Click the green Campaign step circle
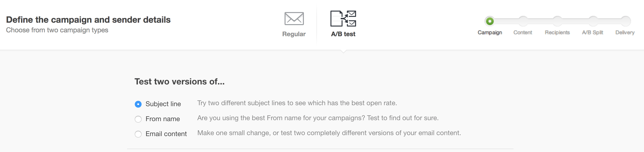The image size is (644, 152). (489, 21)
